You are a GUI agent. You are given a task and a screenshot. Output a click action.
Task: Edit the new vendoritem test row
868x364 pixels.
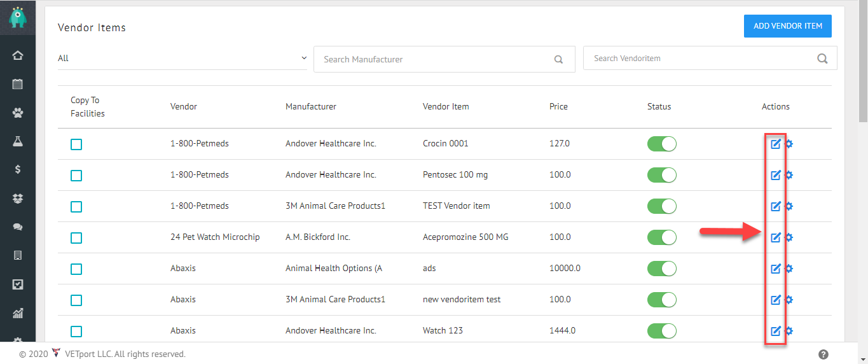coord(775,300)
